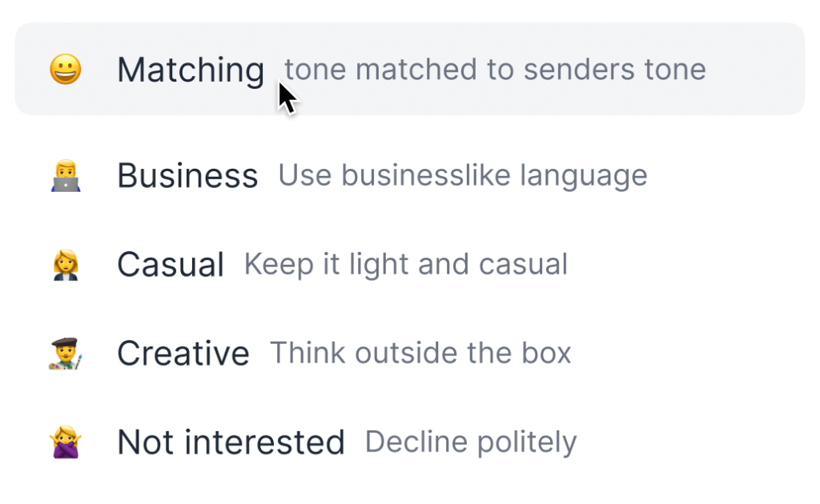Click the 'Use businesslike language' description
Viewport: 820px width, 504px height.
pyautogui.click(x=462, y=175)
